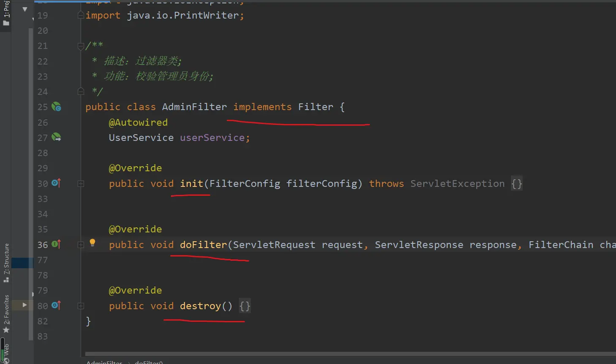Click the implements-method gutter icon on line 36
The image size is (616, 364).
click(56, 244)
